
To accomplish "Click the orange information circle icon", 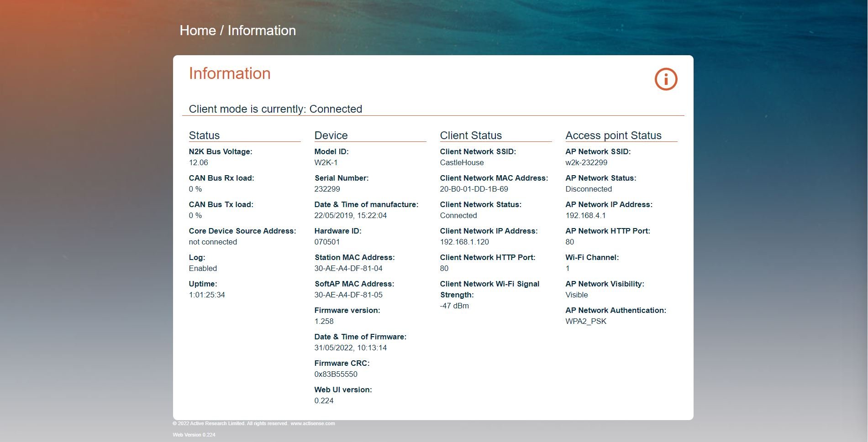I will tap(666, 79).
